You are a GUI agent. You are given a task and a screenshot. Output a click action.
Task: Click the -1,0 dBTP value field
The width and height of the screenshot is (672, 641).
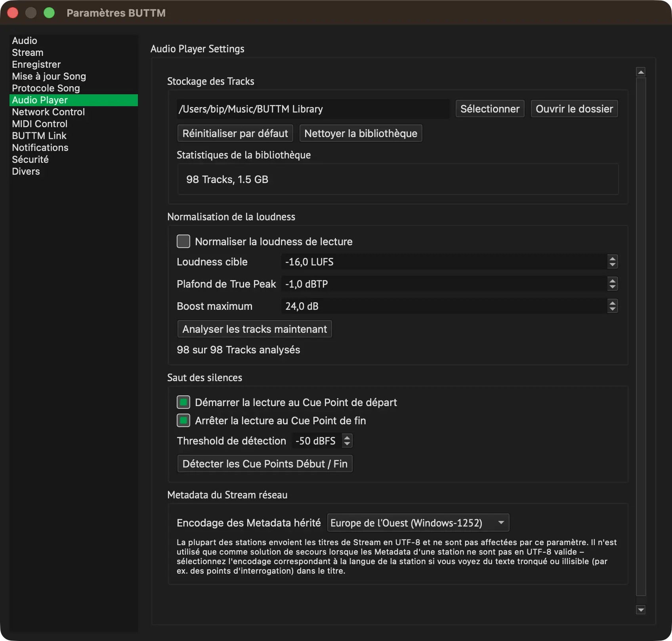coord(444,284)
